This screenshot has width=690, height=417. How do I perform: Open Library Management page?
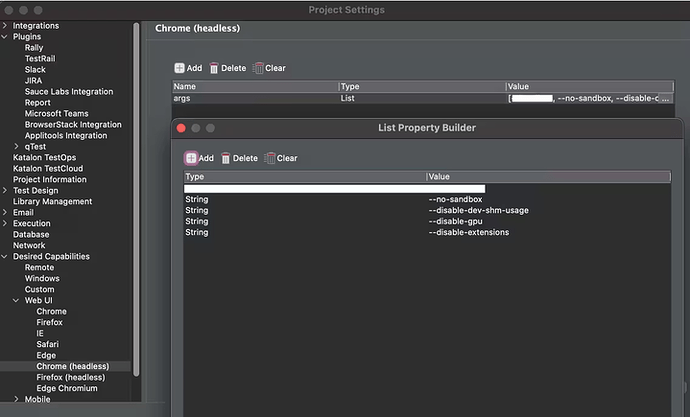click(x=52, y=201)
